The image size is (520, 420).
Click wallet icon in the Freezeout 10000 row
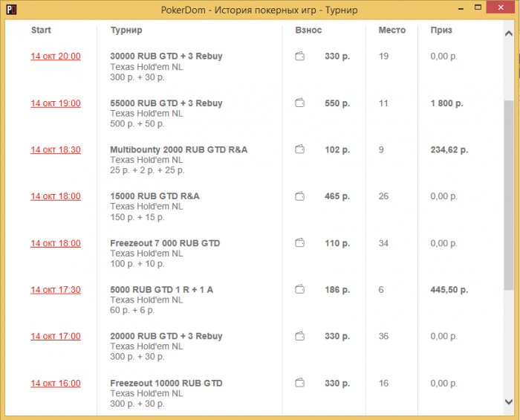pos(300,383)
